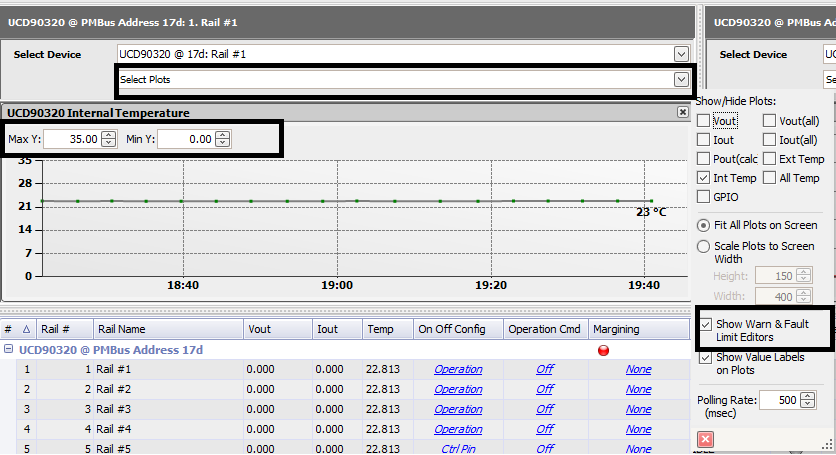Check the GPIO plot checkbox
Screen dimensions: 836x455
coord(703,197)
